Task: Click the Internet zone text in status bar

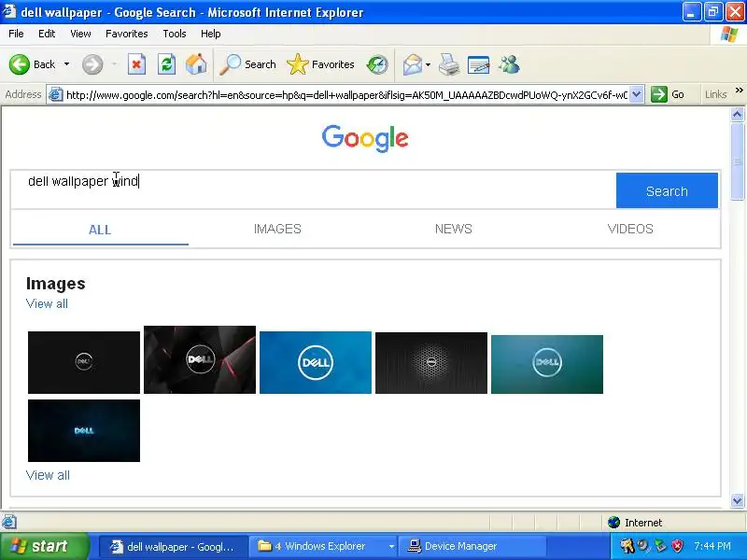Action: [x=643, y=523]
